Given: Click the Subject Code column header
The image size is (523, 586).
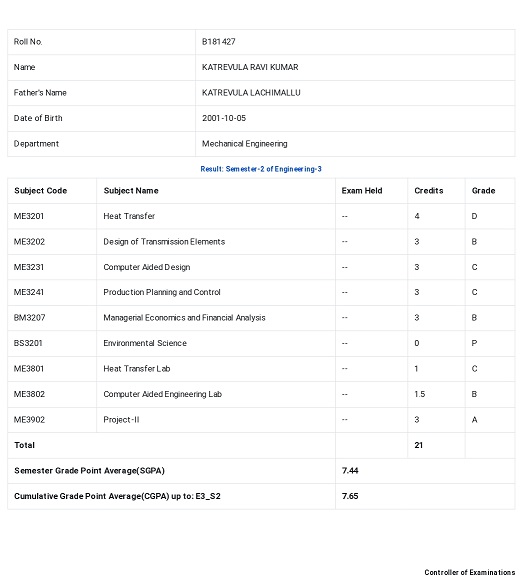Looking at the screenshot, I should tap(40, 191).
